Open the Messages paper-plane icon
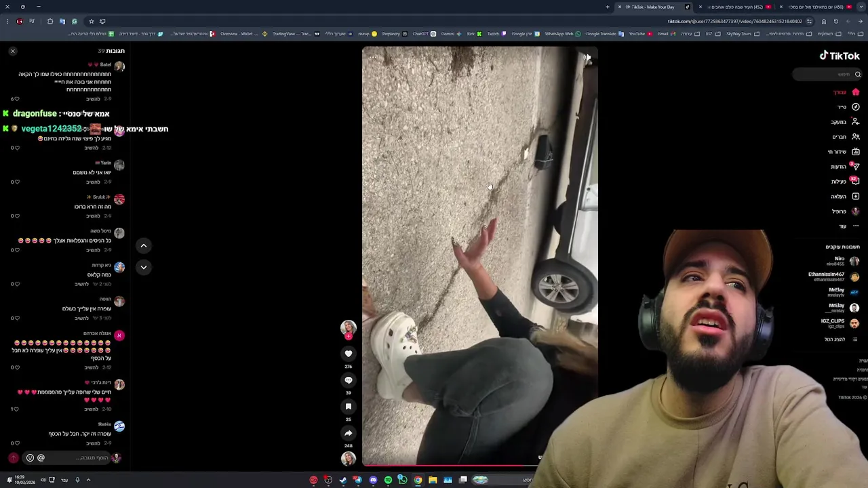 [x=856, y=167]
